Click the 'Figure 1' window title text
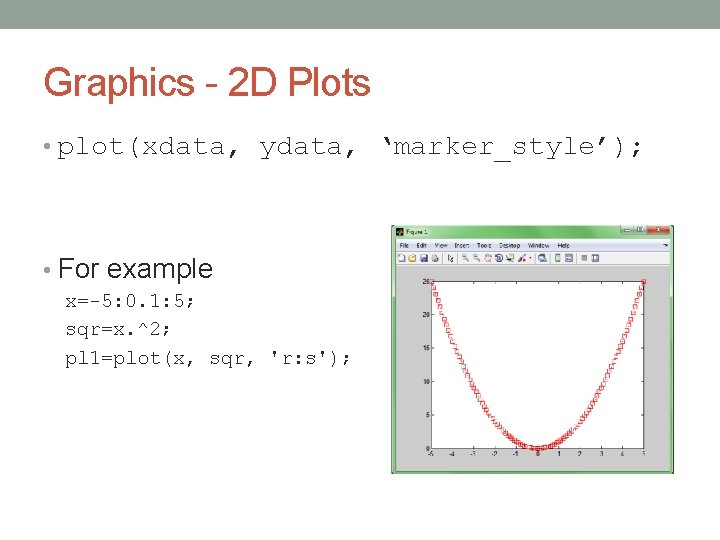The width and height of the screenshot is (720, 540). [x=416, y=232]
